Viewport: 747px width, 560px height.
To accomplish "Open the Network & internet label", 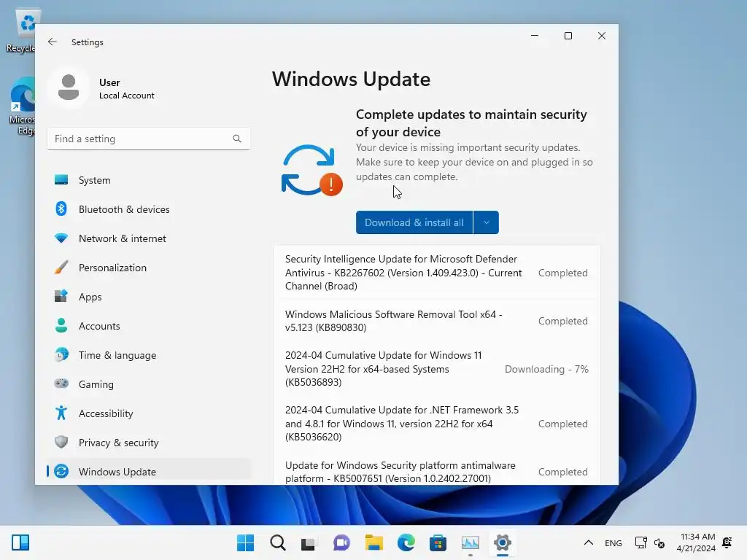I will pos(123,238).
